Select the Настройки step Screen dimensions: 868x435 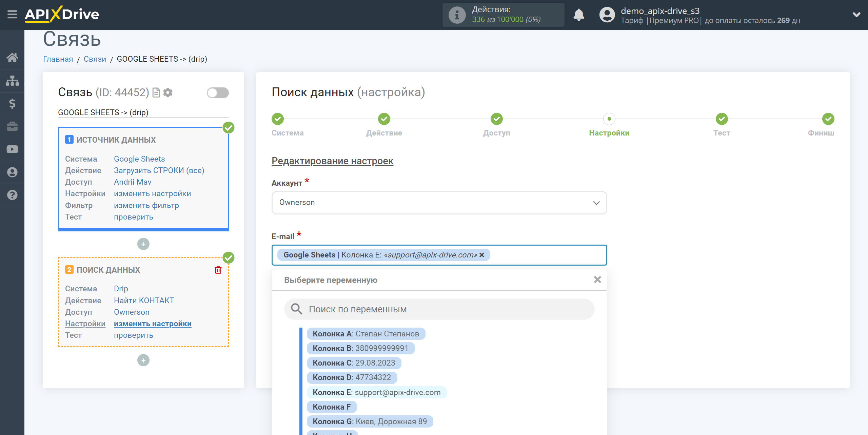click(x=609, y=119)
